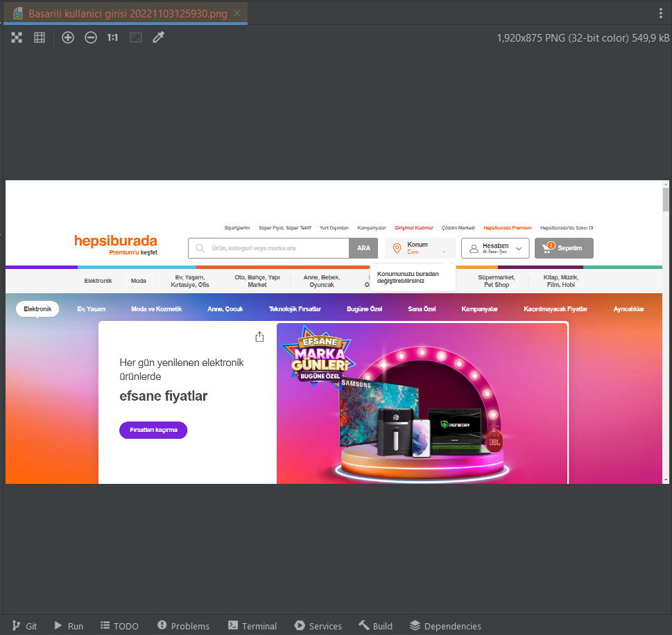
Task: Click the Fırsatları kaçırma button
Action: [x=153, y=430]
